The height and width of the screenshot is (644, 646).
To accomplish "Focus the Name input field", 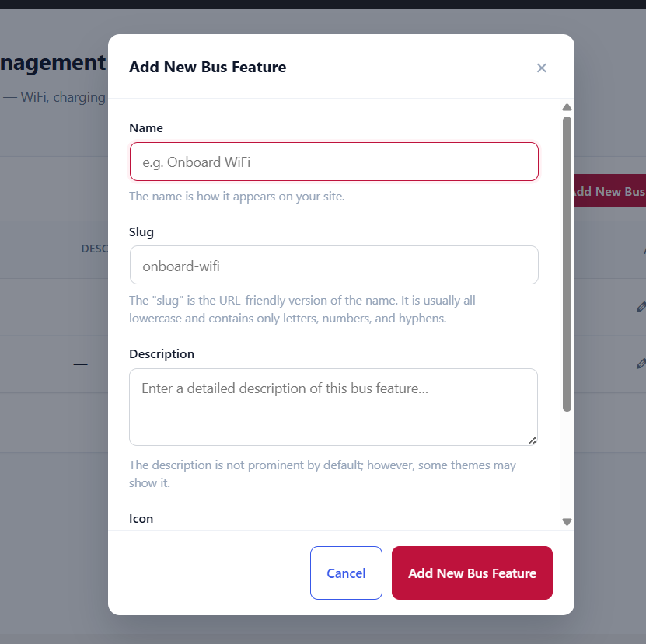I will tap(334, 162).
